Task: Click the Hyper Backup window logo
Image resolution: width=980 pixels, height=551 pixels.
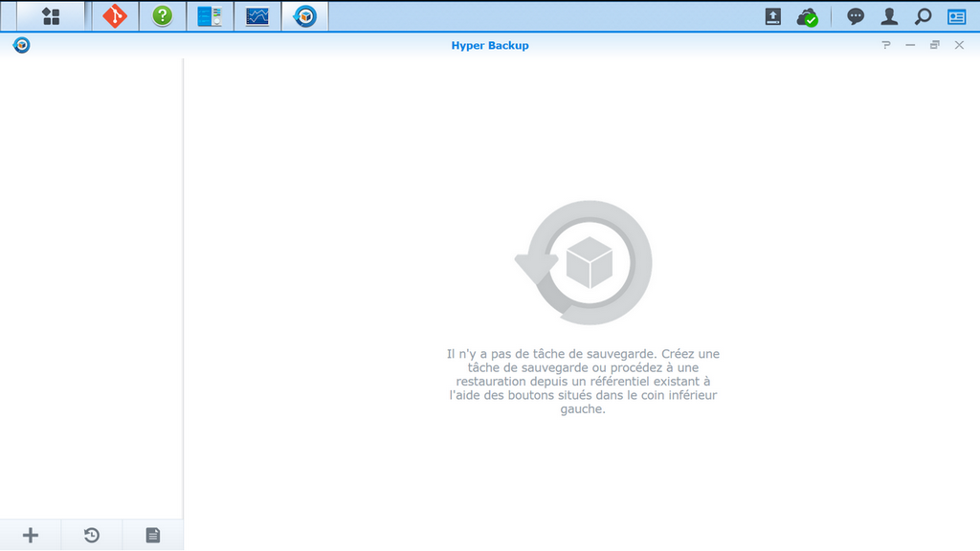Action: [21, 45]
